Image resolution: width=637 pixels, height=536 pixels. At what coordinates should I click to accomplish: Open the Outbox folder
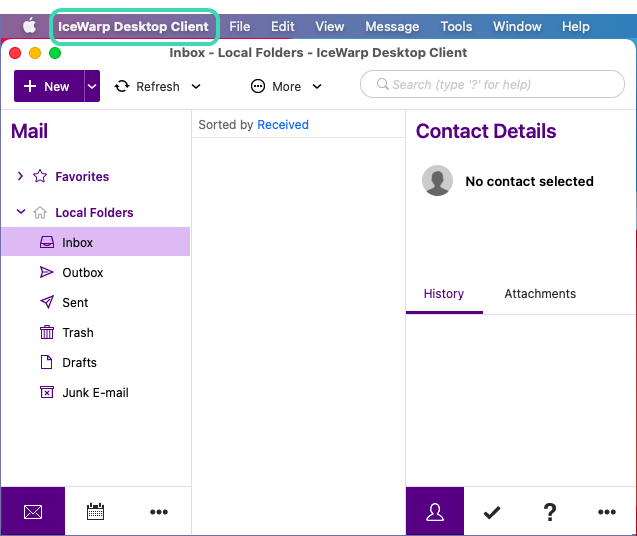pyautogui.click(x=82, y=272)
